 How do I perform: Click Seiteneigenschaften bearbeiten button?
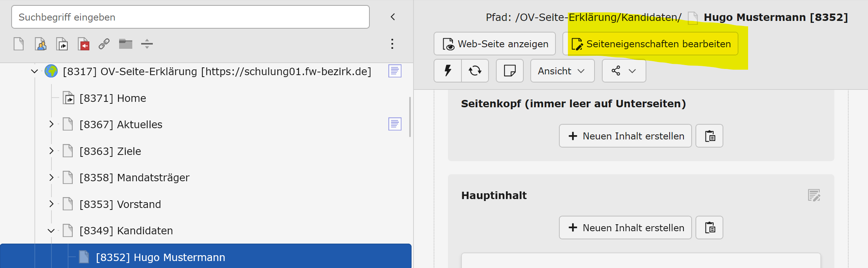(650, 44)
